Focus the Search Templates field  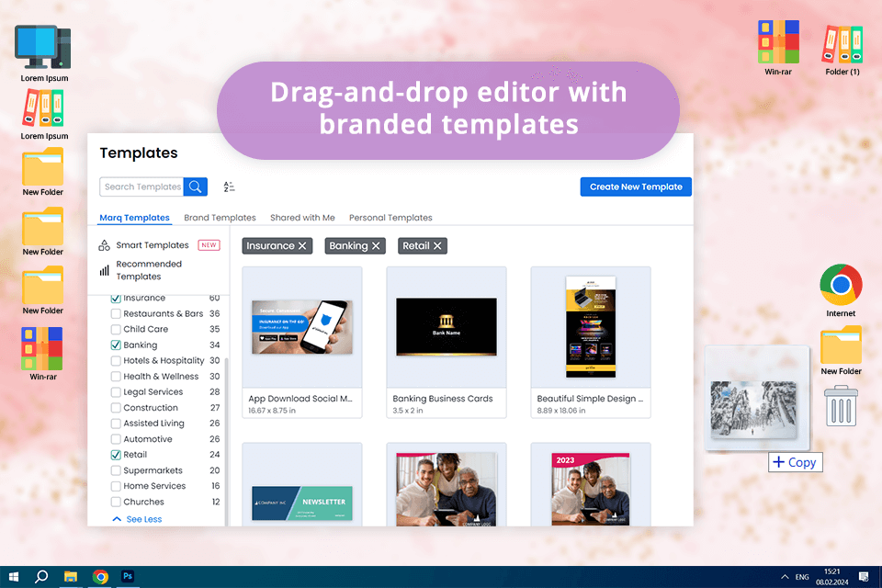(x=141, y=187)
